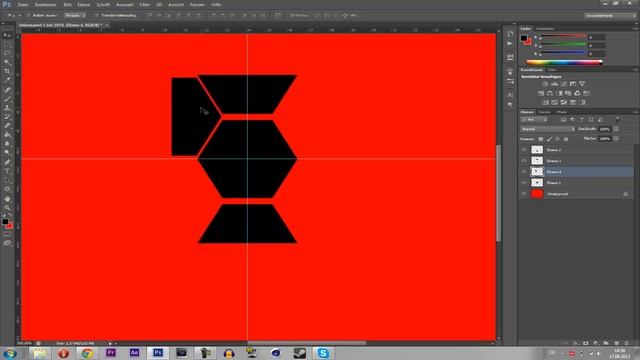Screen dimensions: 640x360
Task: Add a Levels adjustment
Action: tap(554, 84)
